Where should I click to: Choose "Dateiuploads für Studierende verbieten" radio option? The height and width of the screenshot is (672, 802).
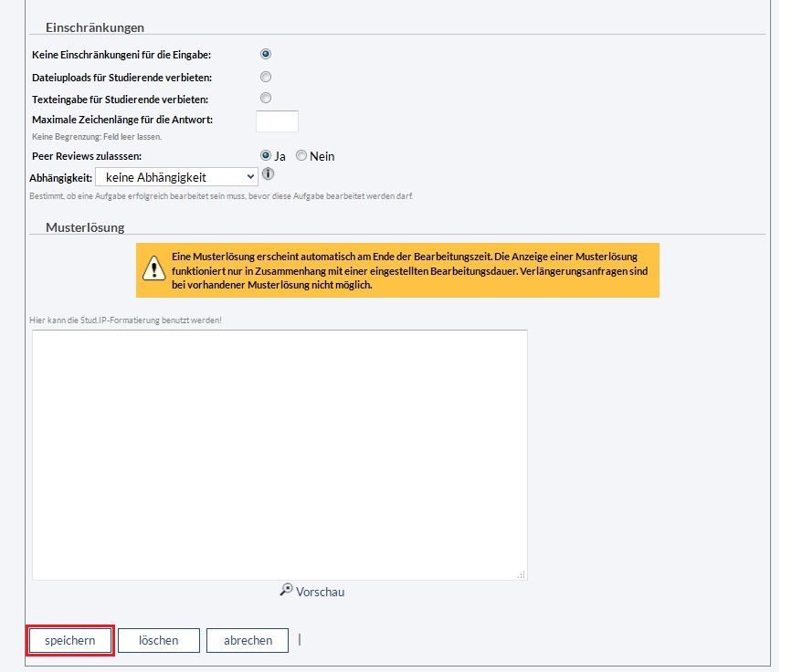click(x=266, y=77)
